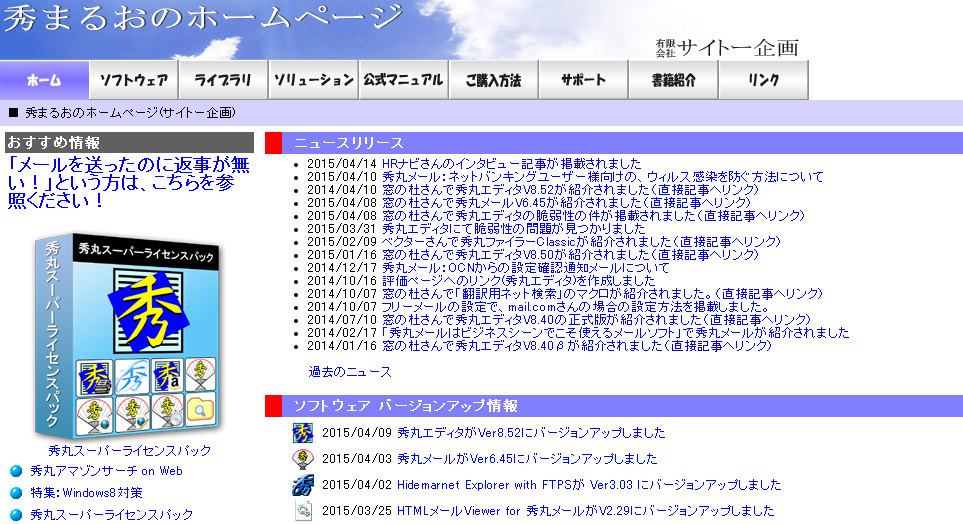Open the 秀丸アマゾンサーチ on Web link

click(x=106, y=471)
